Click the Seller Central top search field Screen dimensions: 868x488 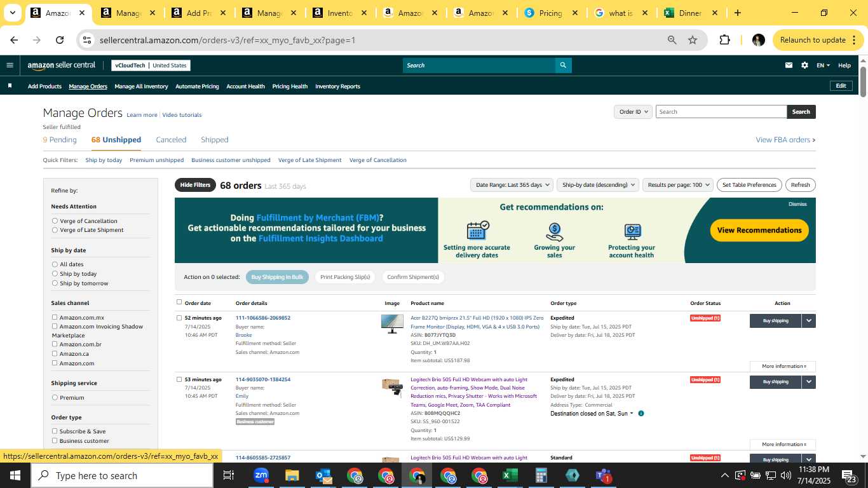coord(479,65)
